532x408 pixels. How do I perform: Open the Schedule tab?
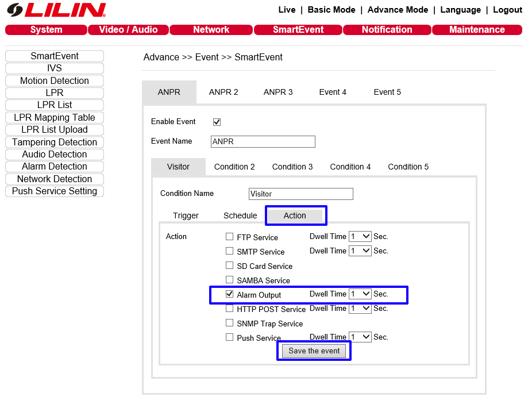click(x=240, y=215)
